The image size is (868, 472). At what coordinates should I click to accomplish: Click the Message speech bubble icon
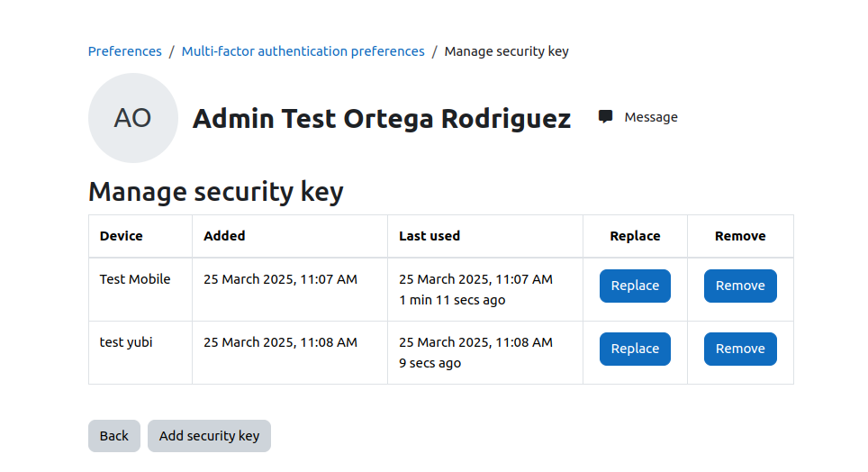tap(605, 117)
